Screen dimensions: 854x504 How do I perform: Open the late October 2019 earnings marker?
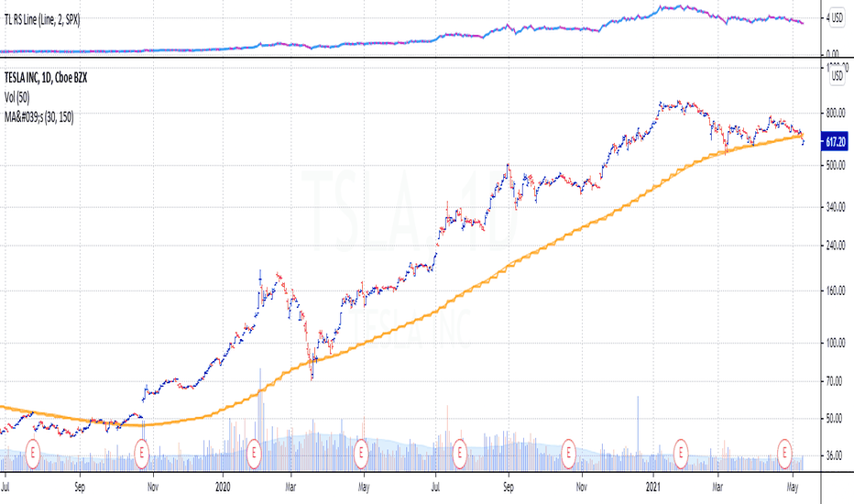point(142,454)
